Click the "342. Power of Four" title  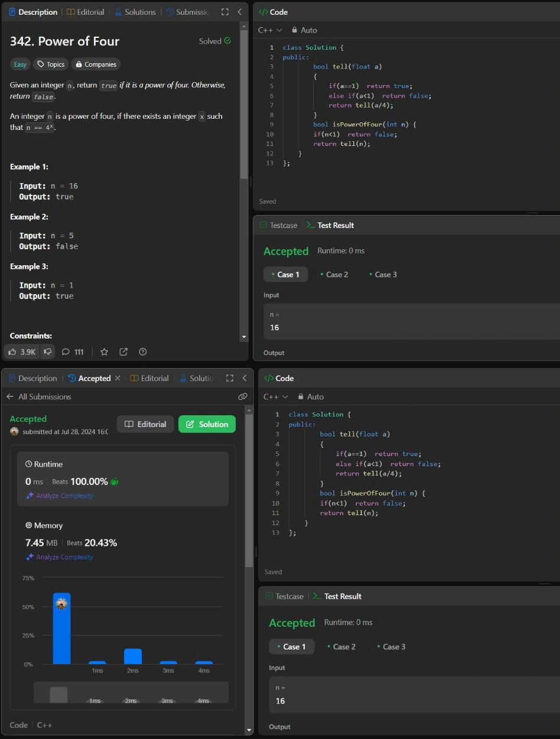coord(64,41)
